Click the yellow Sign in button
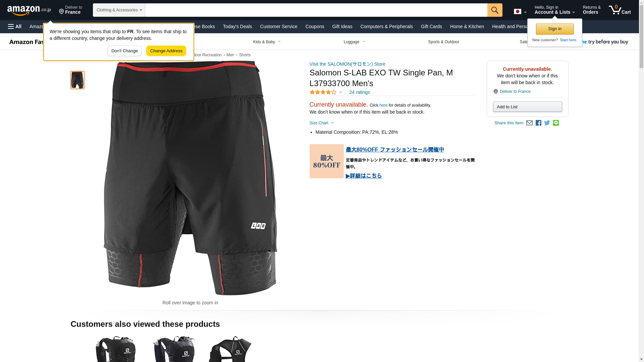644x362 pixels. (555, 29)
